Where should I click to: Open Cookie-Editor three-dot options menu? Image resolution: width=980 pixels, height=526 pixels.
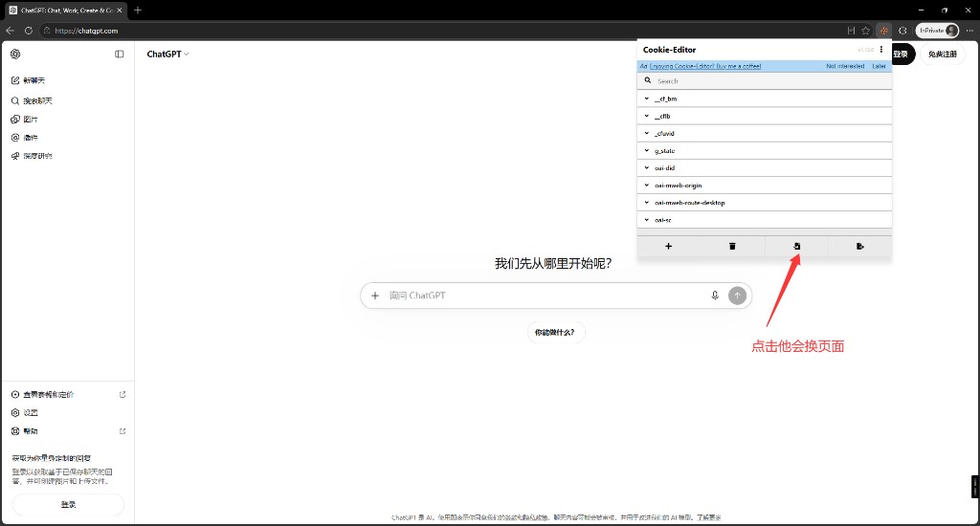(881, 50)
